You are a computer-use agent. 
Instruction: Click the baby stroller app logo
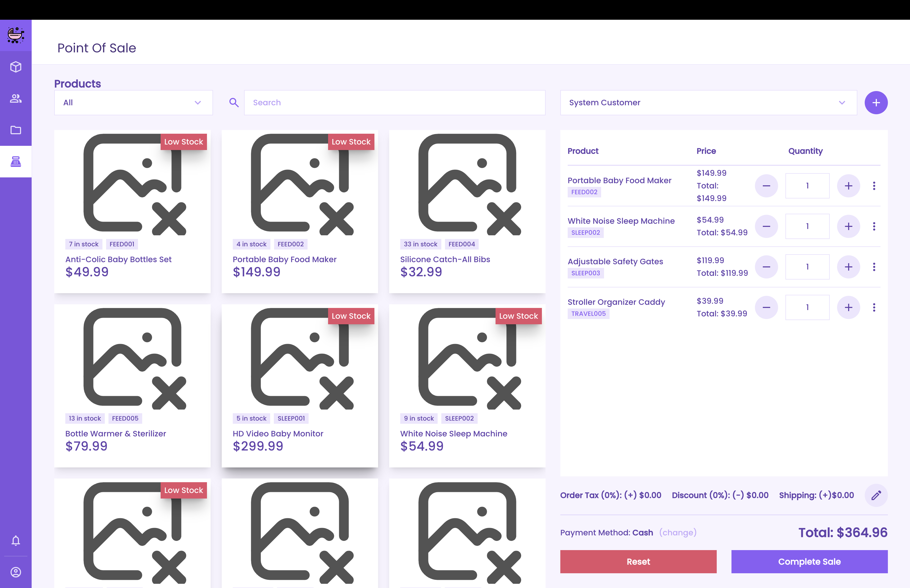pos(16,35)
